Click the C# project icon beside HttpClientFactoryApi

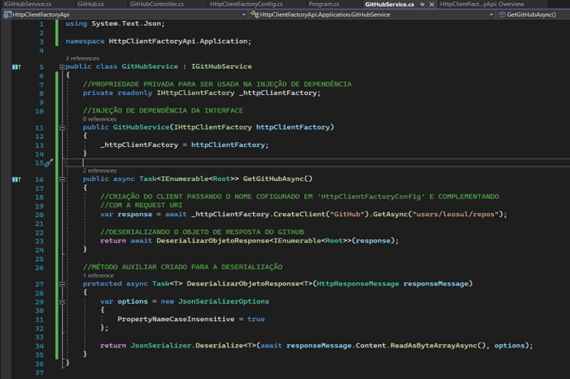click(x=7, y=15)
